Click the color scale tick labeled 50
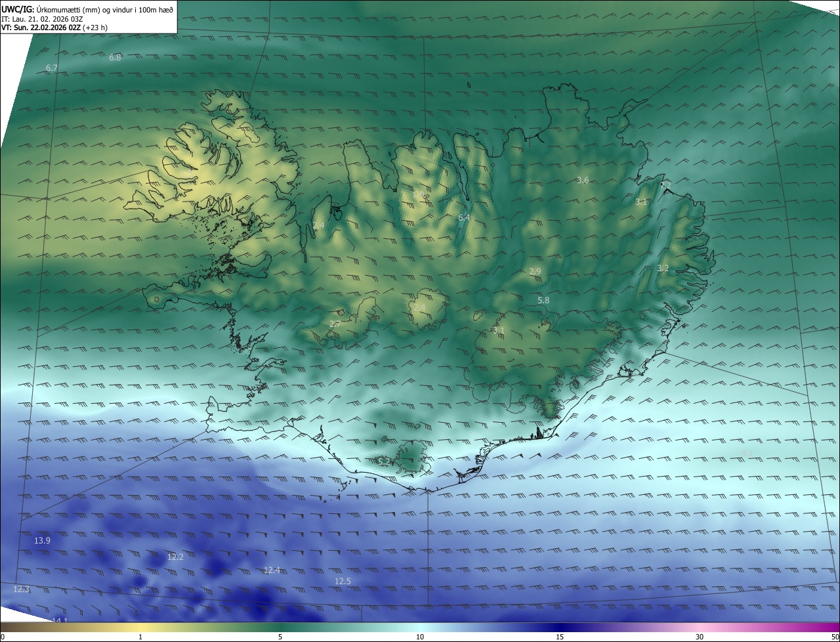The width and height of the screenshot is (840, 642). point(835,637)
